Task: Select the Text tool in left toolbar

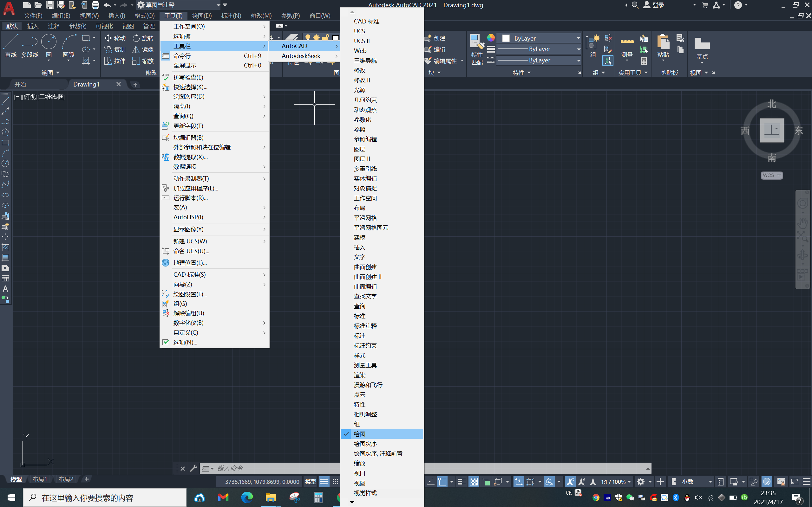Action: [x=5, y=289]
